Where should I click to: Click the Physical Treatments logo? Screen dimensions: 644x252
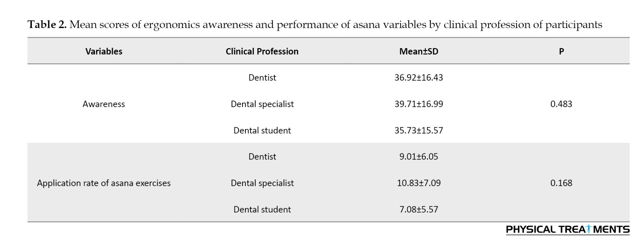point(567,229)
